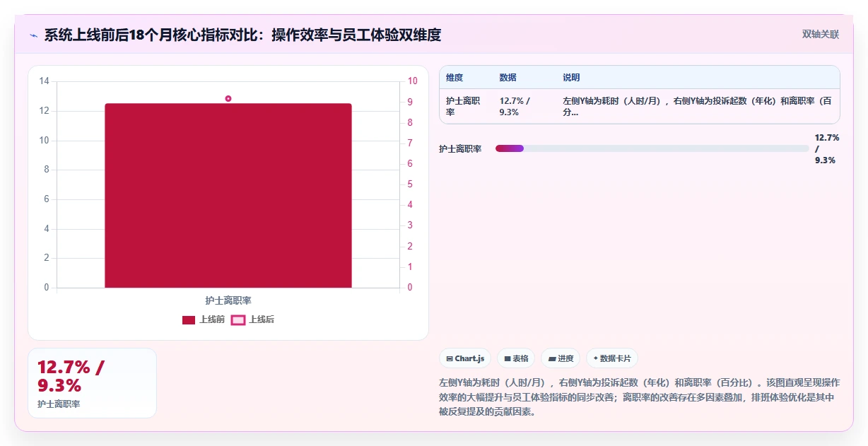868x446 pixels.
Task: Click the 上线后 data point above the bar
Action: click(x=228, y=98)
